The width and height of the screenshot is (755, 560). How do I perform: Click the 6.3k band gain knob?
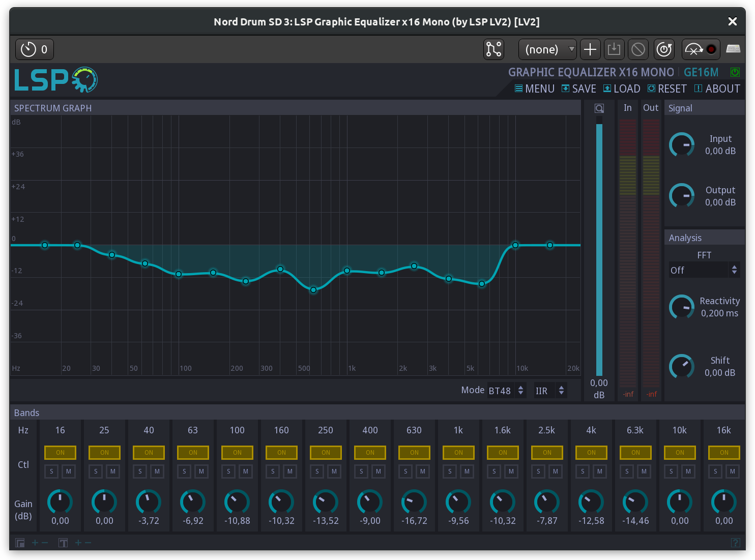pyautogui.click(x=635, y=502)
